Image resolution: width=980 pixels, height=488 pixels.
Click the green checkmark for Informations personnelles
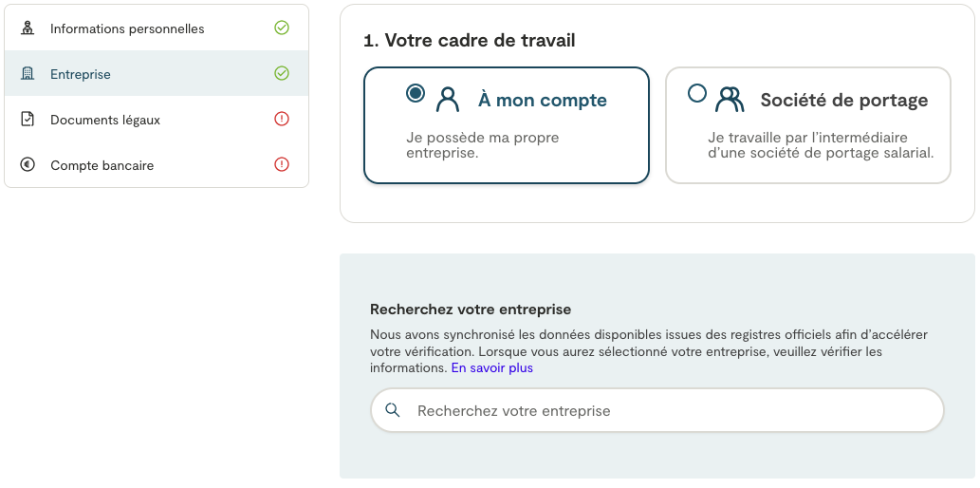pos(282,28)
